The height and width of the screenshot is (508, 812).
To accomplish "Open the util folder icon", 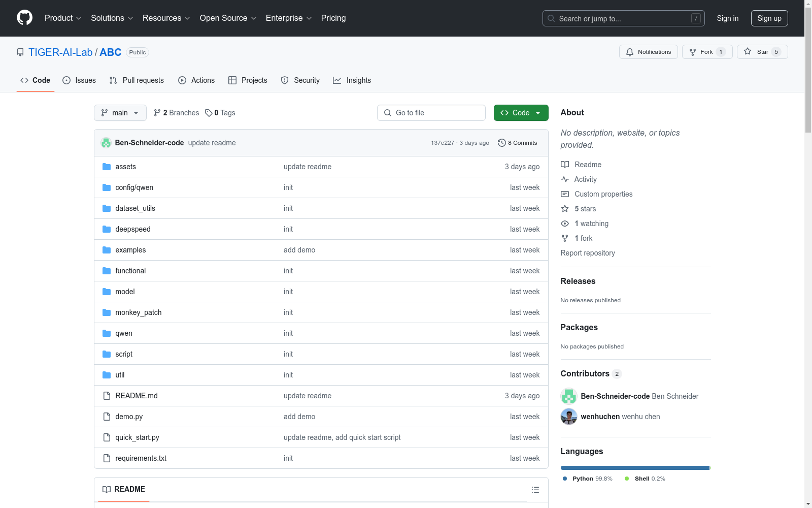I will click(107, 375).
